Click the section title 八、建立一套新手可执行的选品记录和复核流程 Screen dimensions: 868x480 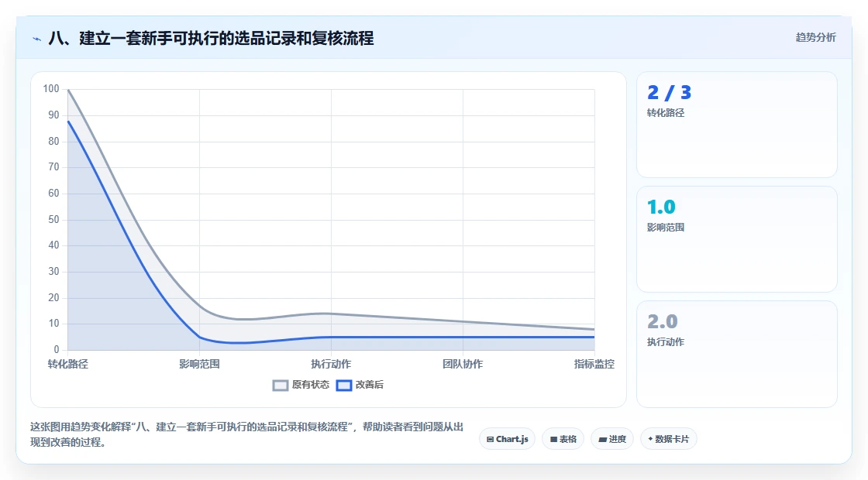tap(211, 38)
